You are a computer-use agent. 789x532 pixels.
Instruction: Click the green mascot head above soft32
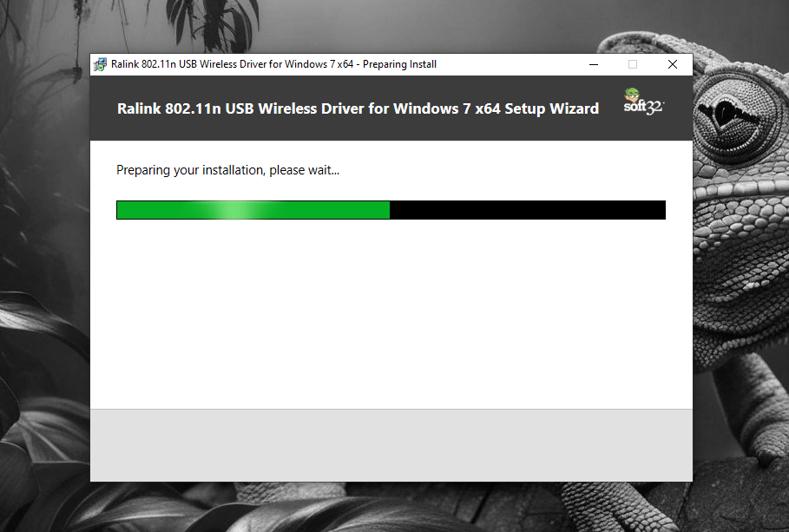coord(632,95)
